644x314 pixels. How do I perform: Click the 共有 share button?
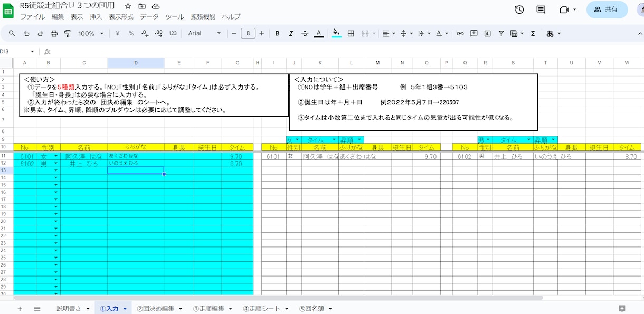click(x=607, y=9)
